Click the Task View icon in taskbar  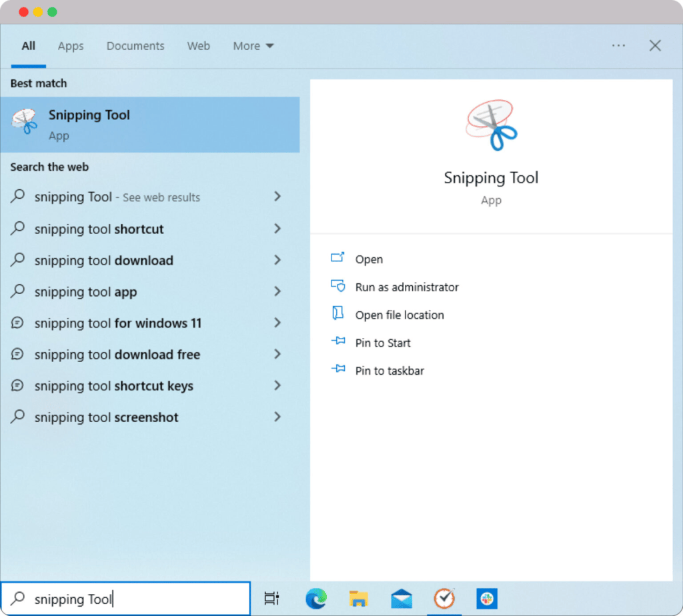pos(271,599)
